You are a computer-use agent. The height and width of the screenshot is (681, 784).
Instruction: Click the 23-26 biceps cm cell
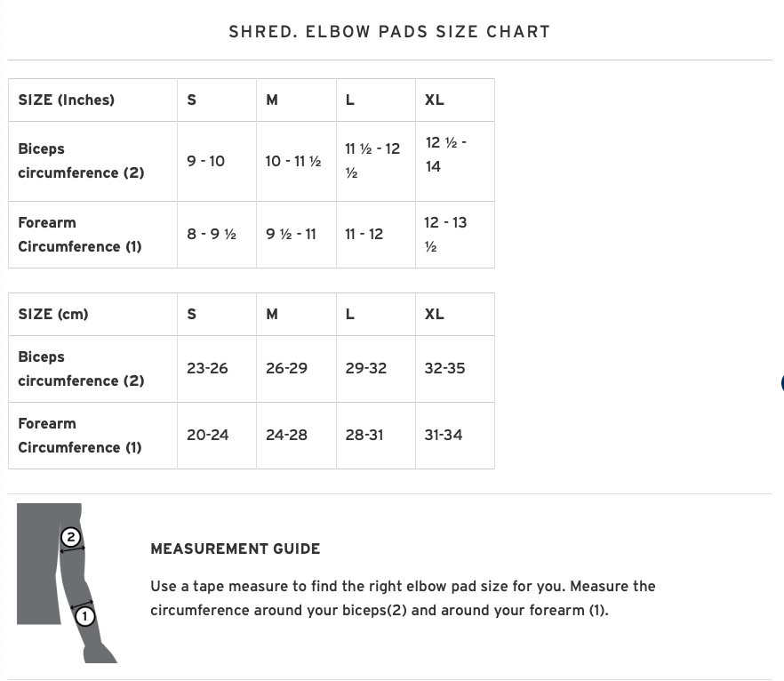tap(207, 369)
